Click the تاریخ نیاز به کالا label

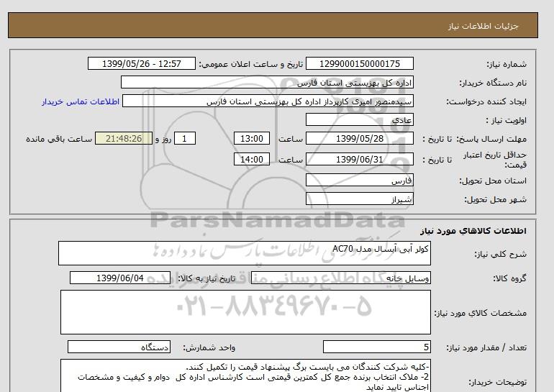[x=206, y=278]
